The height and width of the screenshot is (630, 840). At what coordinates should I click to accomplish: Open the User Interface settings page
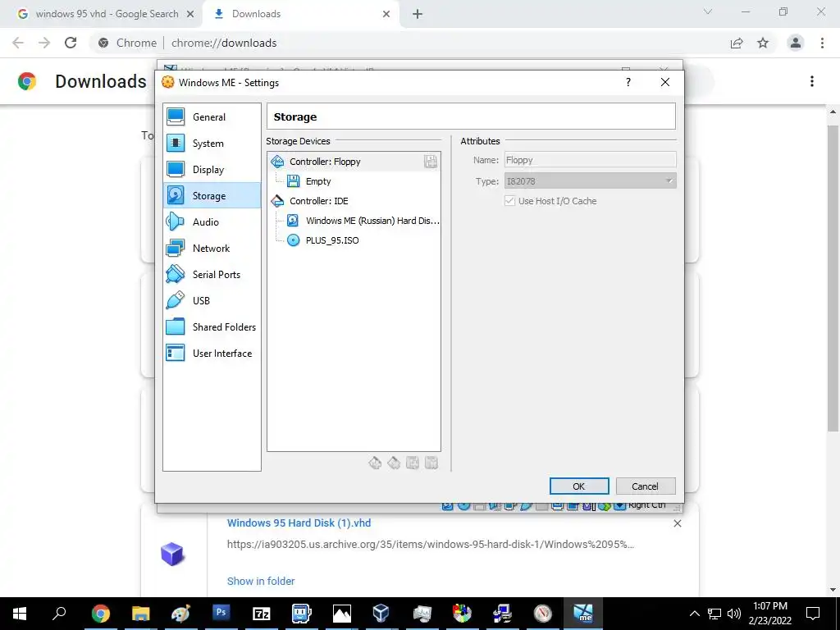pyautogui.click(x=212, y=353)
